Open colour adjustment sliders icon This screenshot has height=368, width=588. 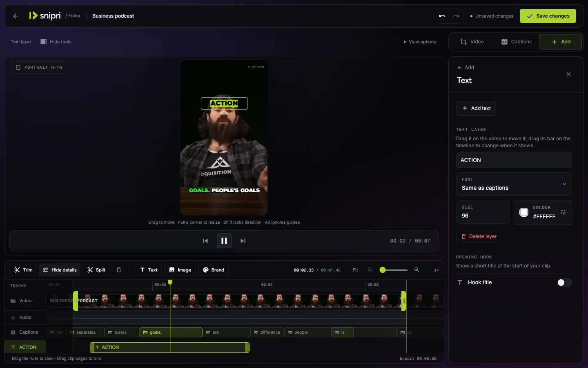pyautogui.click(x=563, y=212)
